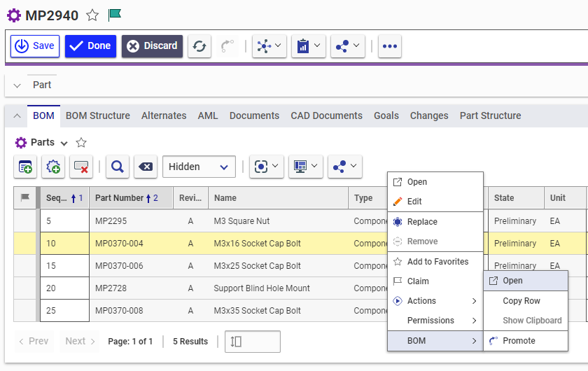Click the BOM submenu entry
The height and width of the screenshot is (371, 588).
[x=435, y=341]
